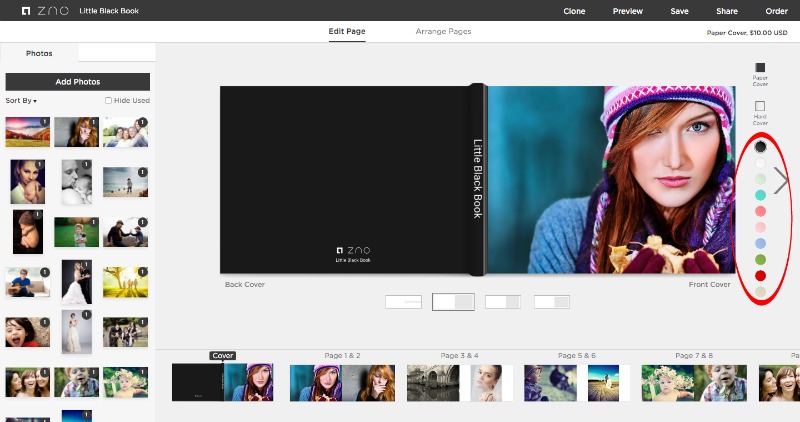The width and height of the screenshot is (800, 422).
Task: Pick the light blue cover color swatch
Action: [x=760, y=243]
